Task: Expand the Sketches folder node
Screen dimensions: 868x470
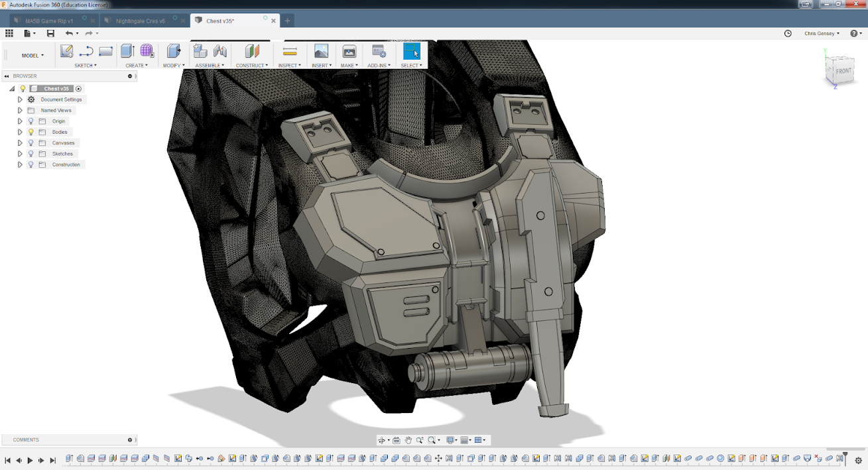Action: (20, 154)
